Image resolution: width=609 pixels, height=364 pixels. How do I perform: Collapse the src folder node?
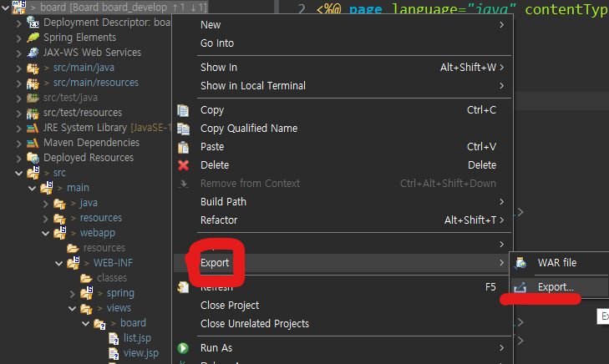18,173
